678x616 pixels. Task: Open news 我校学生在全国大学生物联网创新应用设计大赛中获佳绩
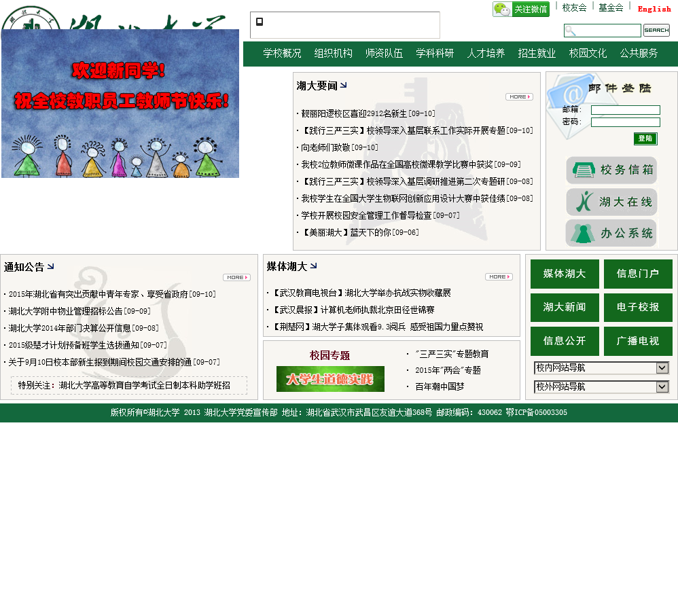[403, 199]
